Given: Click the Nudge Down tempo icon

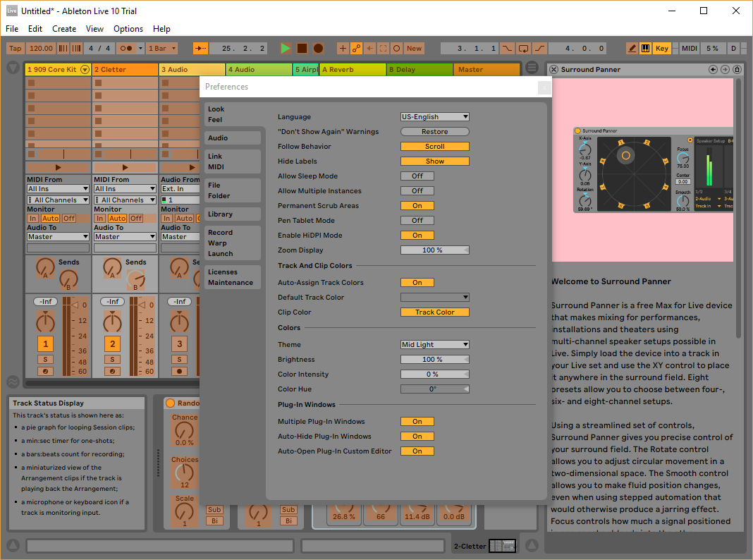Looking at the screenshot, I should 63,48.
